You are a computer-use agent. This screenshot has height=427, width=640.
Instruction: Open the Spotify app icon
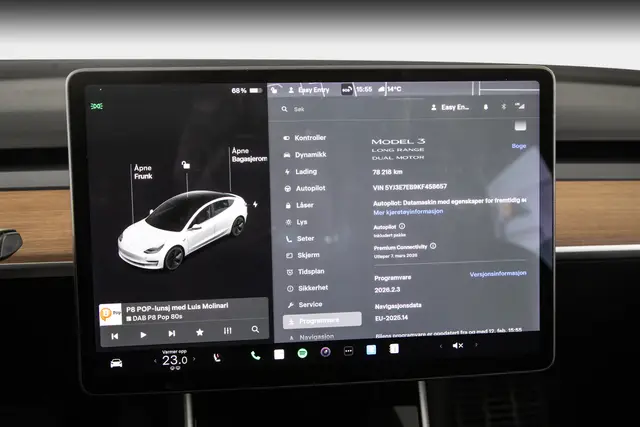(302, 353)
